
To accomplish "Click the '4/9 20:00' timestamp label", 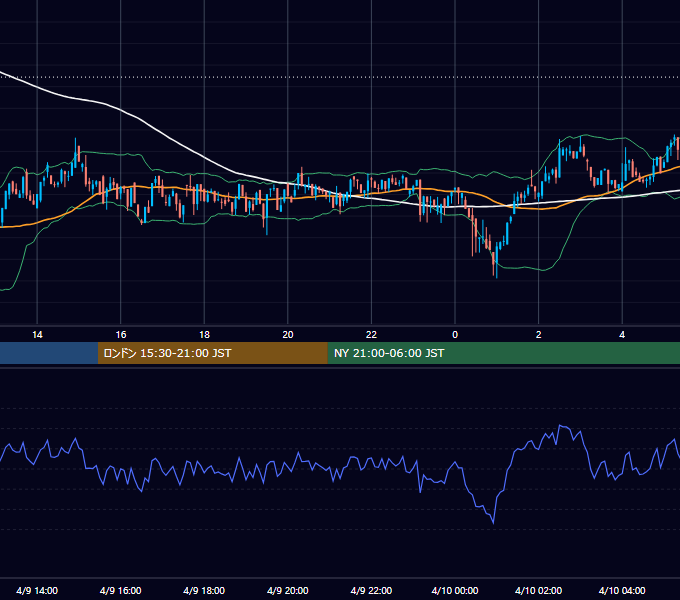I will (288, 590).
